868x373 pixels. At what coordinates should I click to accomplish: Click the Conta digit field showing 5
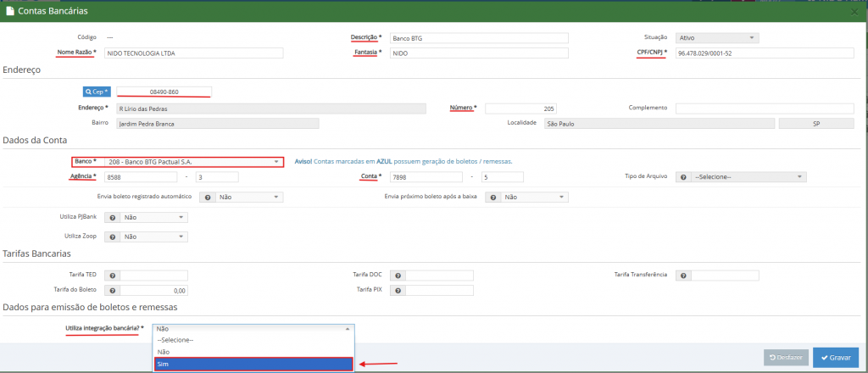point(502,177)
